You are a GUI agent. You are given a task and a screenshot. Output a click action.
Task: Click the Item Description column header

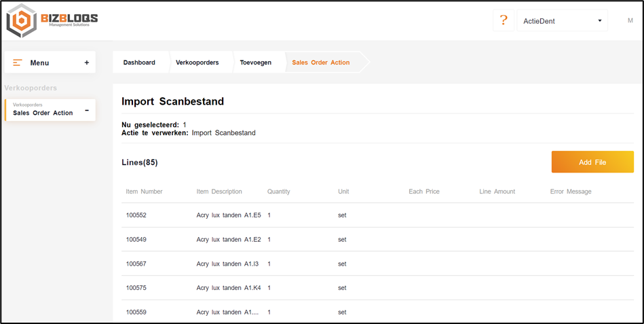(219, 192)
